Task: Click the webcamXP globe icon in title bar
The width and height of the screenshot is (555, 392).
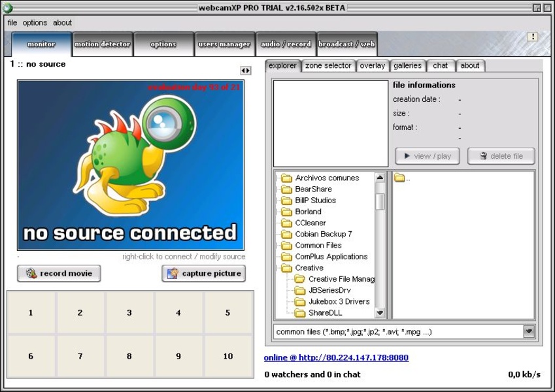Action: [7, 7]
